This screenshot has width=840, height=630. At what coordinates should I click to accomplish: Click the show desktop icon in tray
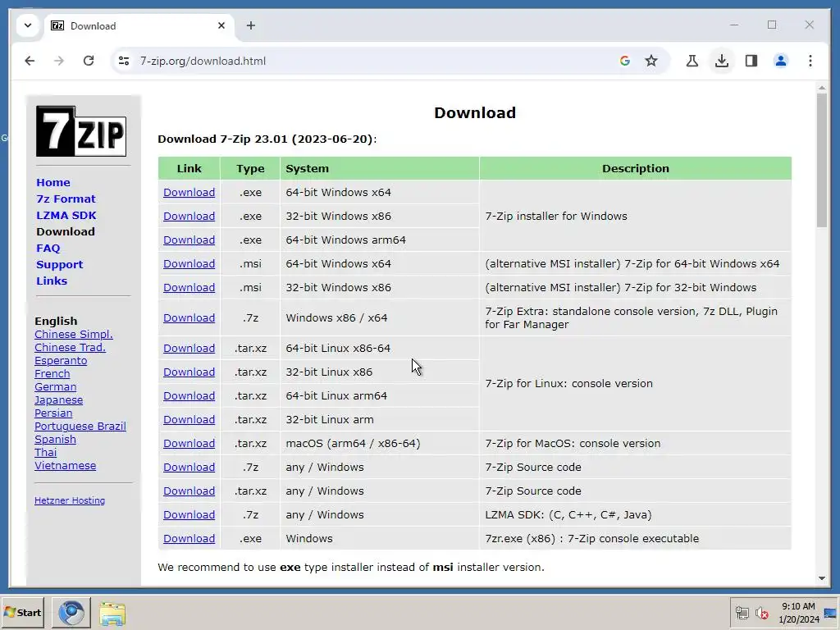click(830, 613)
